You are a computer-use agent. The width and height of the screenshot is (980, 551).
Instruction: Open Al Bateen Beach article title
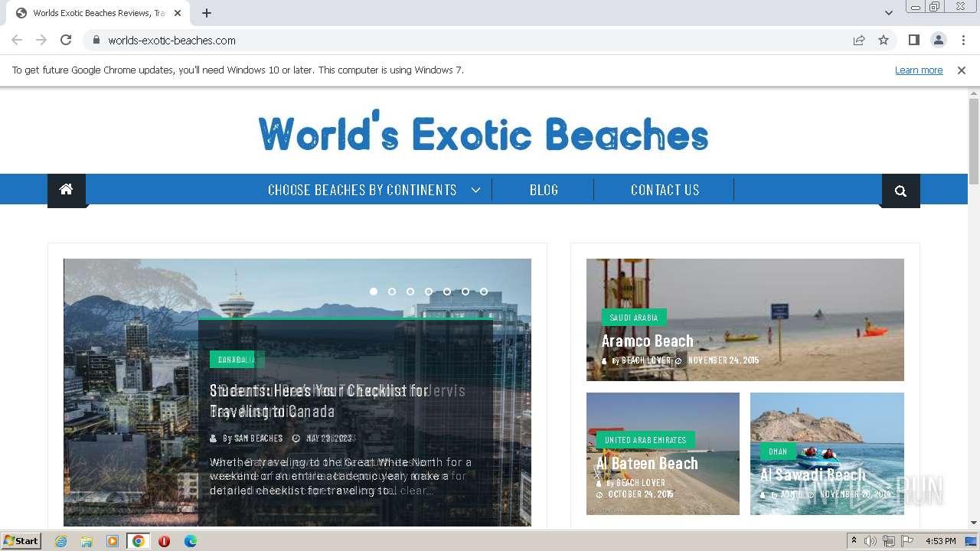point(647,464)
